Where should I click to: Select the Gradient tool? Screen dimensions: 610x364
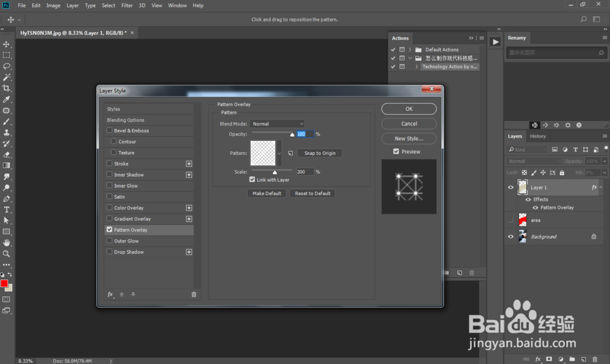coord(6,166)
